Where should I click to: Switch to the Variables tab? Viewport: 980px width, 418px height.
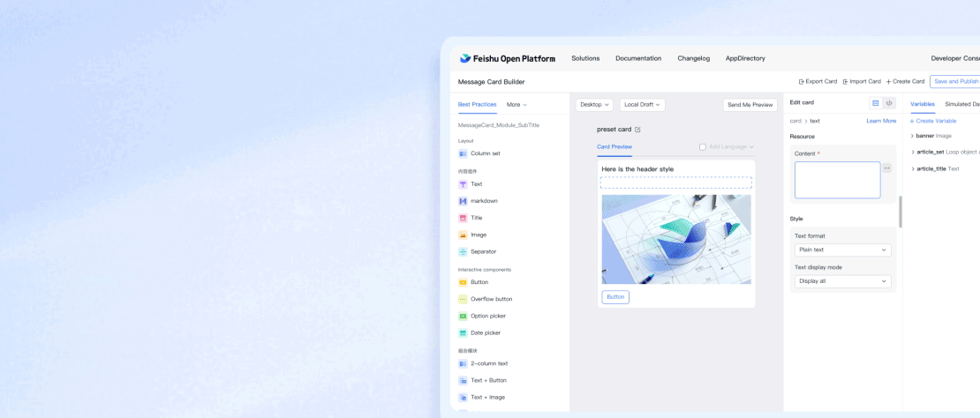click(923, 104)
